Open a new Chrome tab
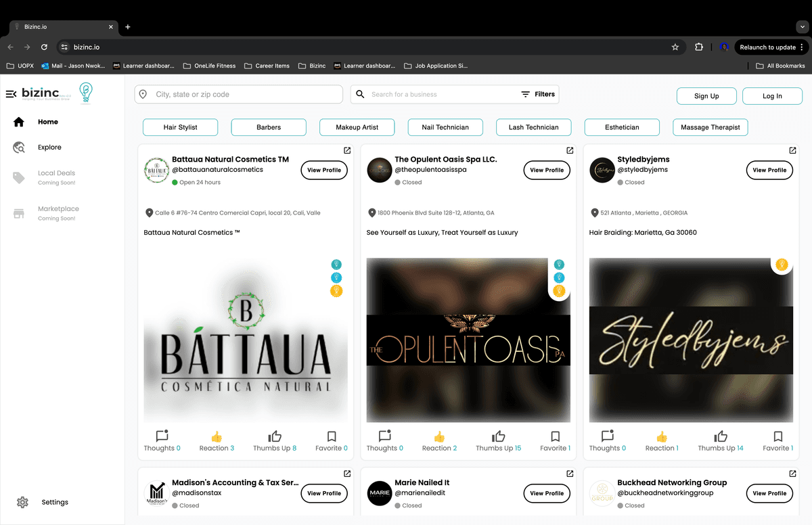 pos(128,27)
